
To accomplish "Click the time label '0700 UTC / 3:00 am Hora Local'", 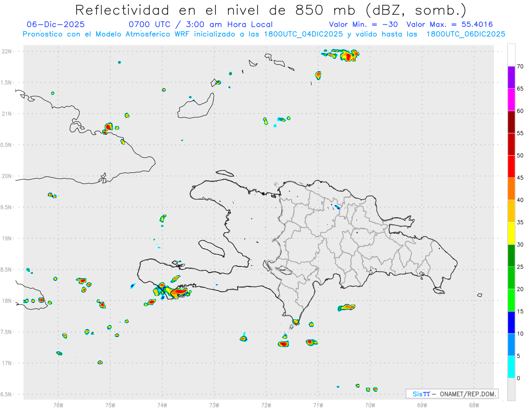I will click(201, 25).
